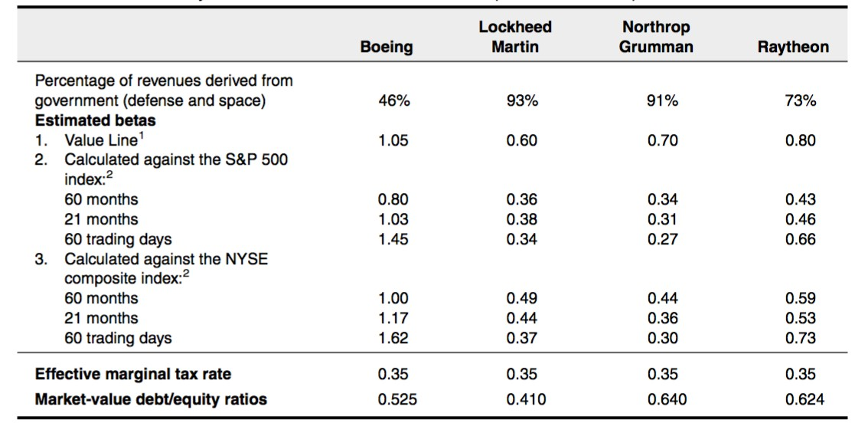Click the Boeing column header
Viewport: 868px width, 426px height.
click(x=386, y=47)
